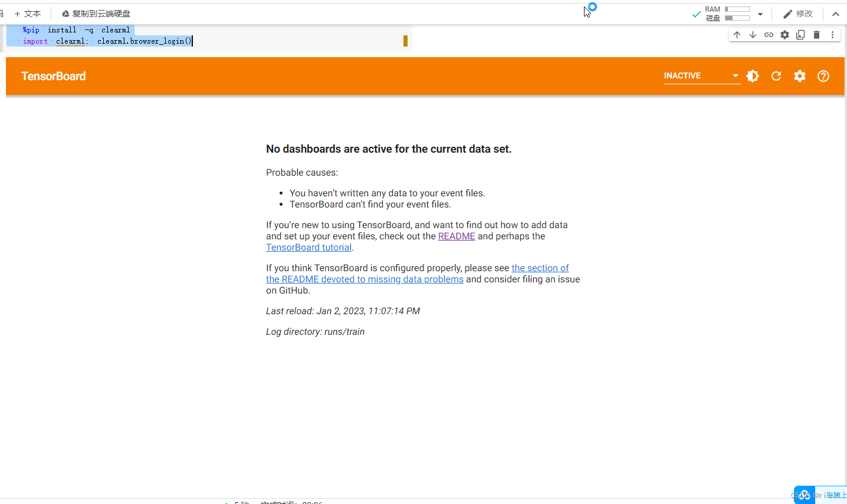
Task: Click the 'Log directory: runs/train' text
Action: [315, 332]
